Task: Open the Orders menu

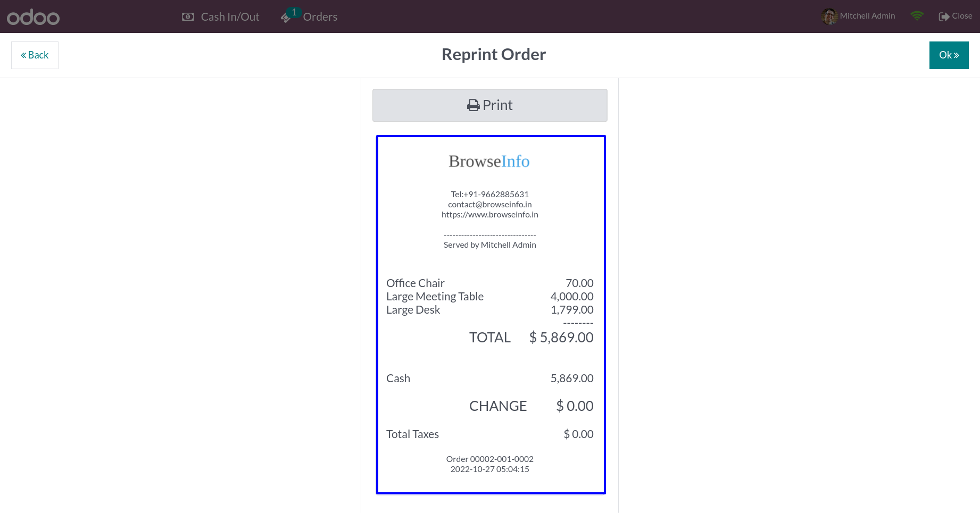Action: (309, 16)
